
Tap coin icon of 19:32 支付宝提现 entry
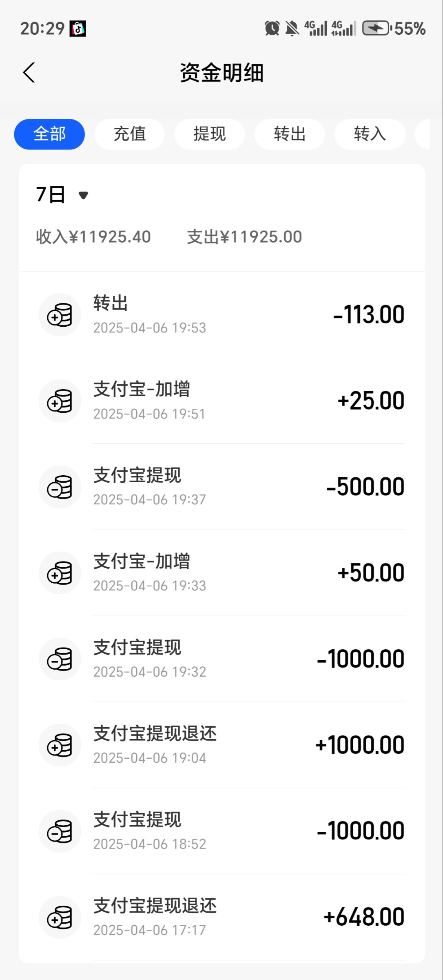[x=60, y=659]
